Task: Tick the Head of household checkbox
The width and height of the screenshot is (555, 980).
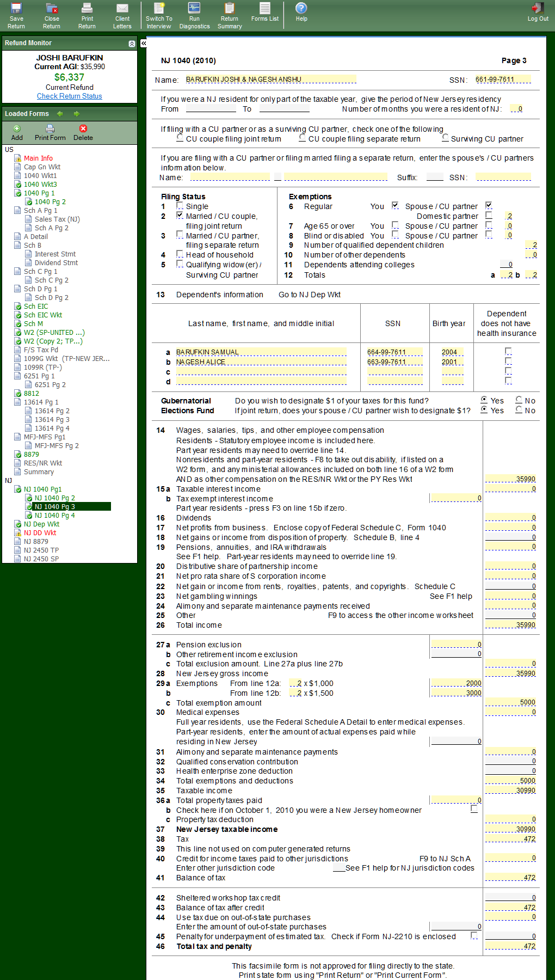Action: coord(180,254)
